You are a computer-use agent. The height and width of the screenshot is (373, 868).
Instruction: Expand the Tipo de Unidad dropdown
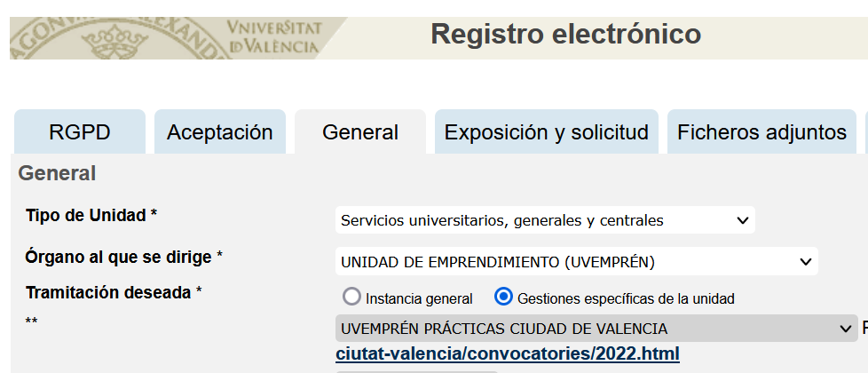point(545,220)
